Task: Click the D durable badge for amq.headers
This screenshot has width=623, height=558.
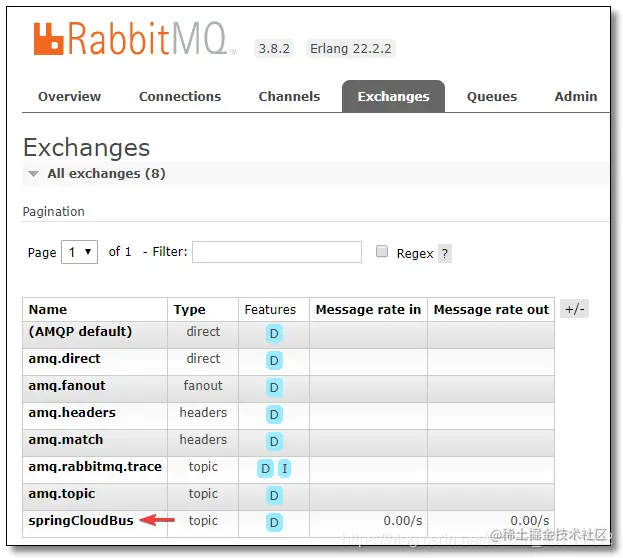Action: tap(274, 415)
